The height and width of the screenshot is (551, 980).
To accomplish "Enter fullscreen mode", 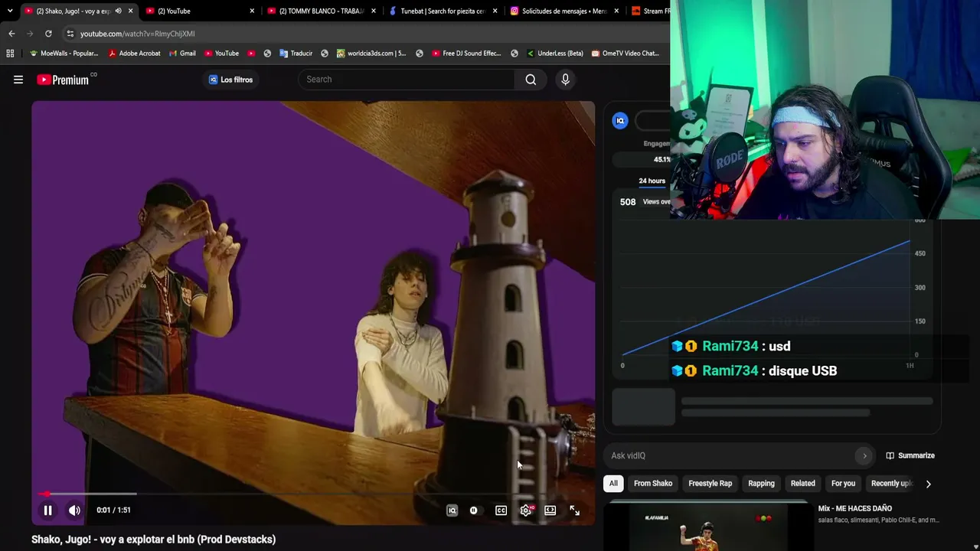I will [x=574, y=510].
